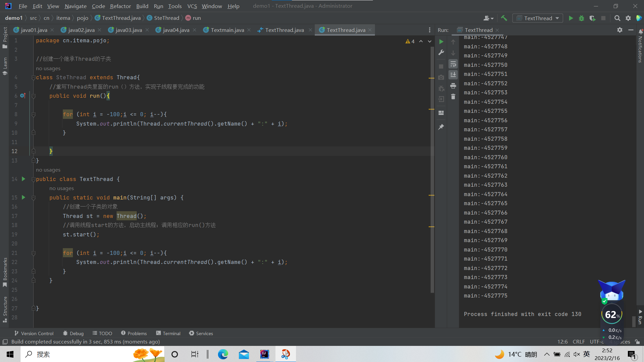Open the Refactor menu

click(x=120, y=6)
